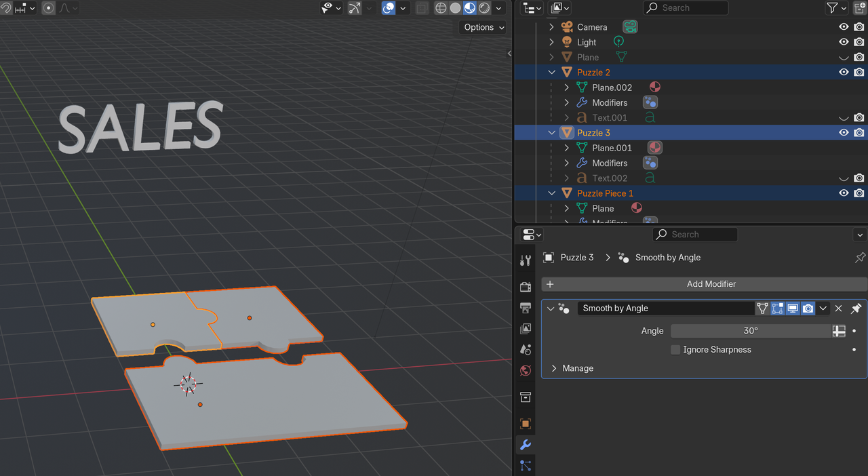The height and width of the screenshot is (476, 868).
Task: Expand Plane.001 mesh data
Action: pyautogui.click(x=567, y=148)
